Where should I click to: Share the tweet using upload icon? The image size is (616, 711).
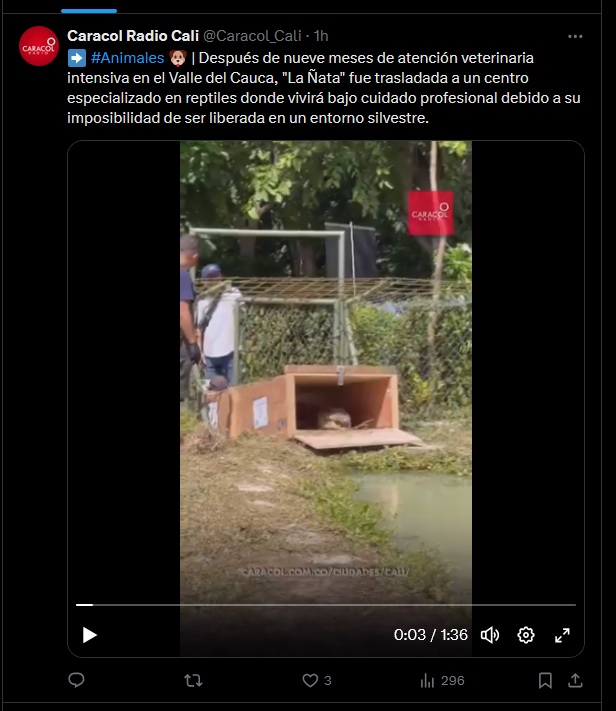pyautogui.click(x=575, y=680)
